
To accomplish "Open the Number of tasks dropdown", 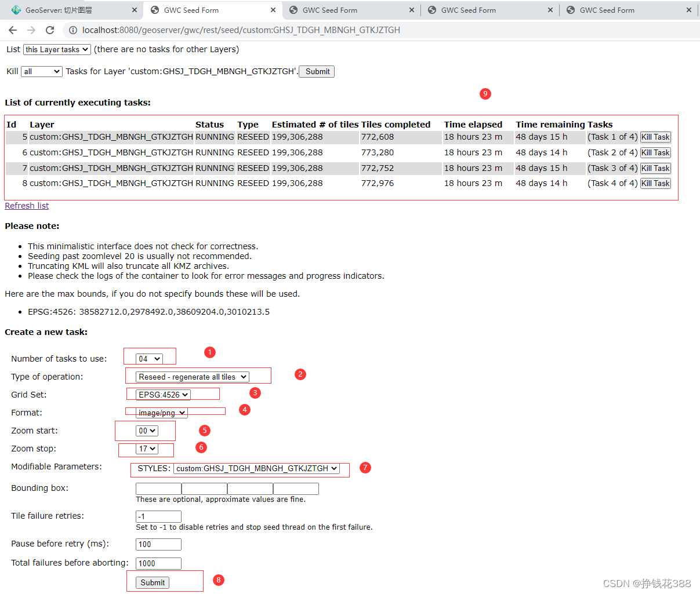I will (148, 358).
